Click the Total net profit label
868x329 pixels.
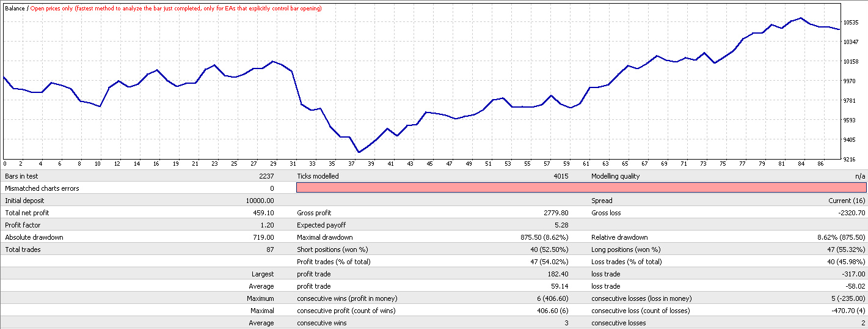point(27,213)
